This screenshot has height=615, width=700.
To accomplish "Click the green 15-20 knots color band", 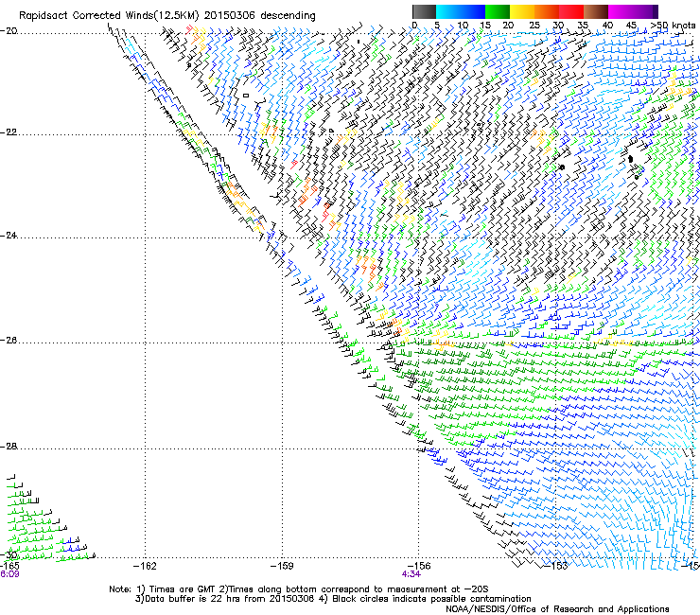I will tap(498, 11).
